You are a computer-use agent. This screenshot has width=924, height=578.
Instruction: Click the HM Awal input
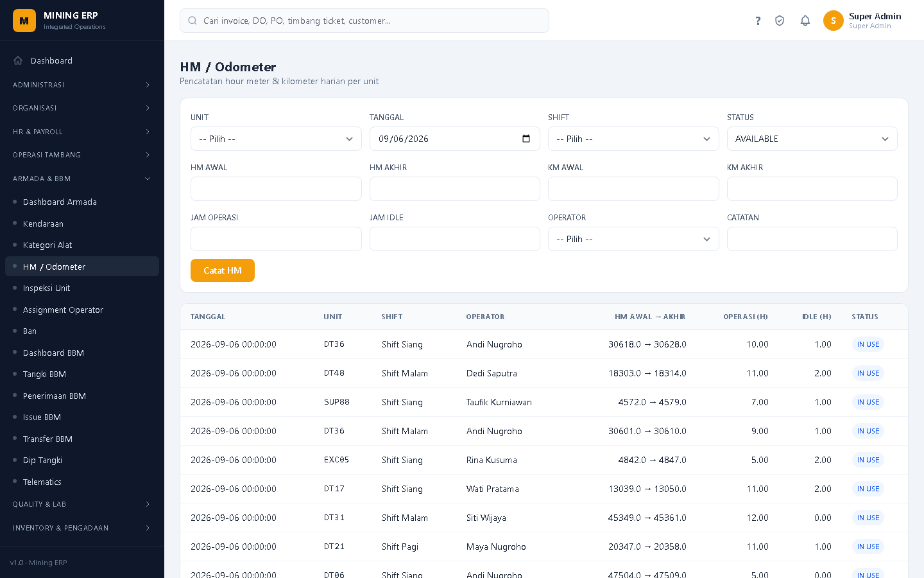pyautogui.click(x=276, y=189)
